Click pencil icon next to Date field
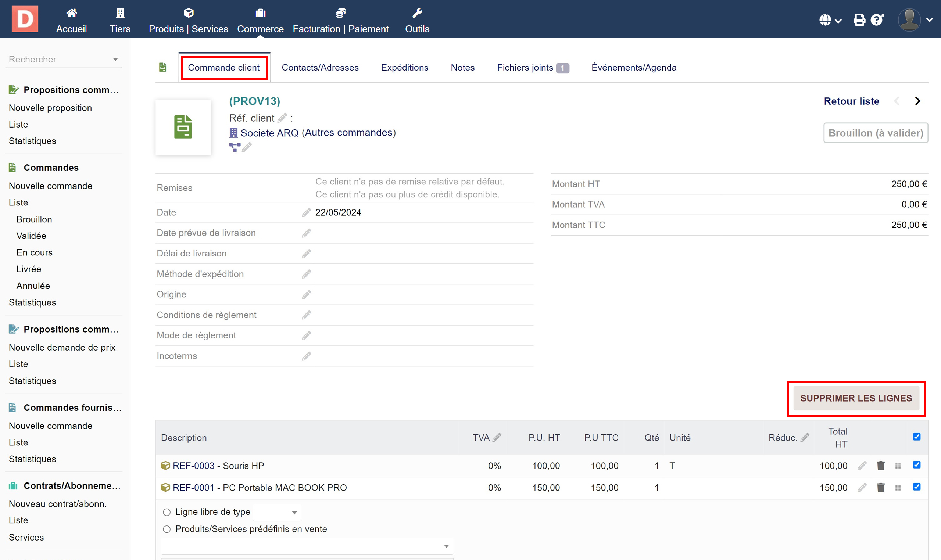 coord(306,212)
